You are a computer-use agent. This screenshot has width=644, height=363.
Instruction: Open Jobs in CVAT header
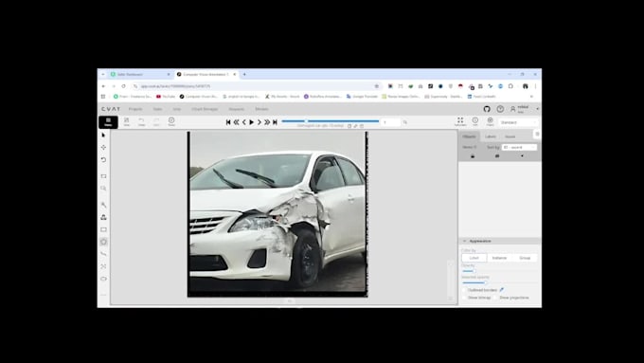tap(176, 109)
